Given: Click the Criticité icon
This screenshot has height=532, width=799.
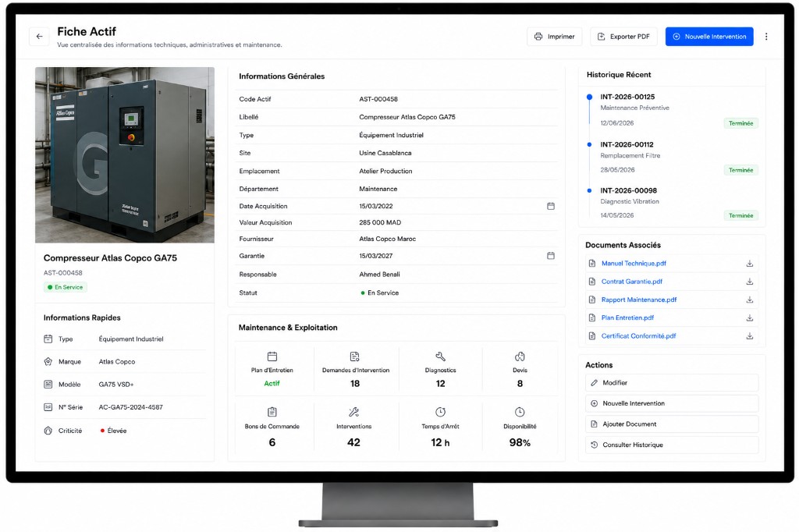Looking at the screenshot, I should [x=48, y=431].
